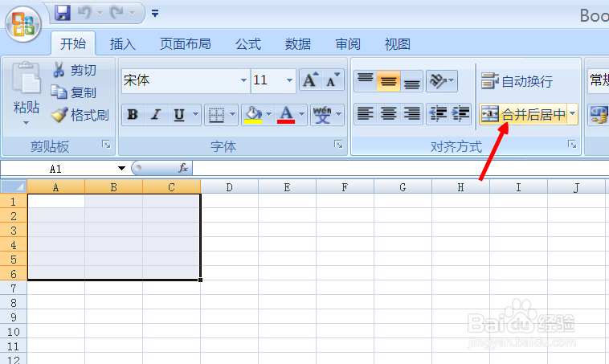Open the 数据 ribbon tab
Viewport: 609px width, 364px height.
[298, 44]
